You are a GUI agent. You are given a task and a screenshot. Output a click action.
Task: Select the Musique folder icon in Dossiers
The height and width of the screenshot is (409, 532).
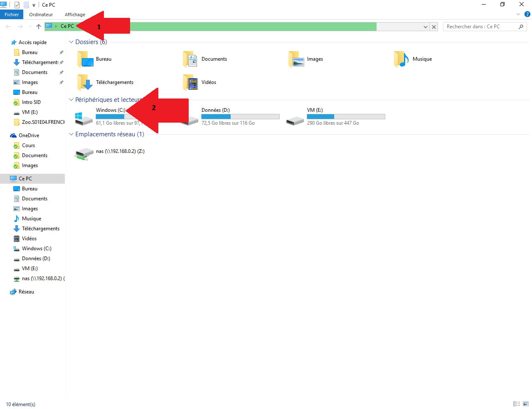click(x=402, y=59)
